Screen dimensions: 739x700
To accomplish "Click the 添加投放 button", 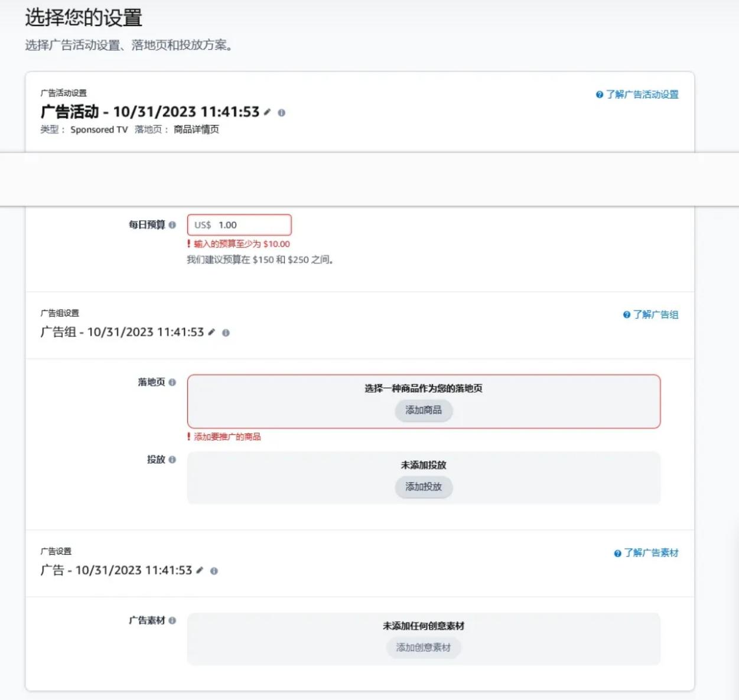I will click(x=424, y=487).
